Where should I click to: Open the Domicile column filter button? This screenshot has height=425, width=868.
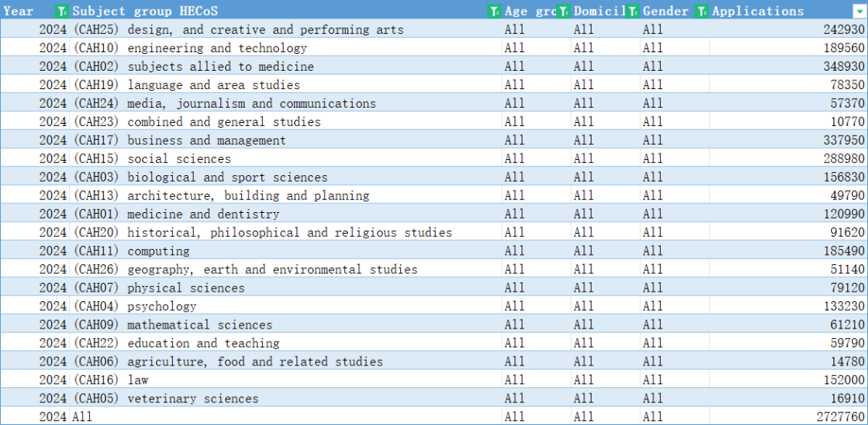[632, 10]
